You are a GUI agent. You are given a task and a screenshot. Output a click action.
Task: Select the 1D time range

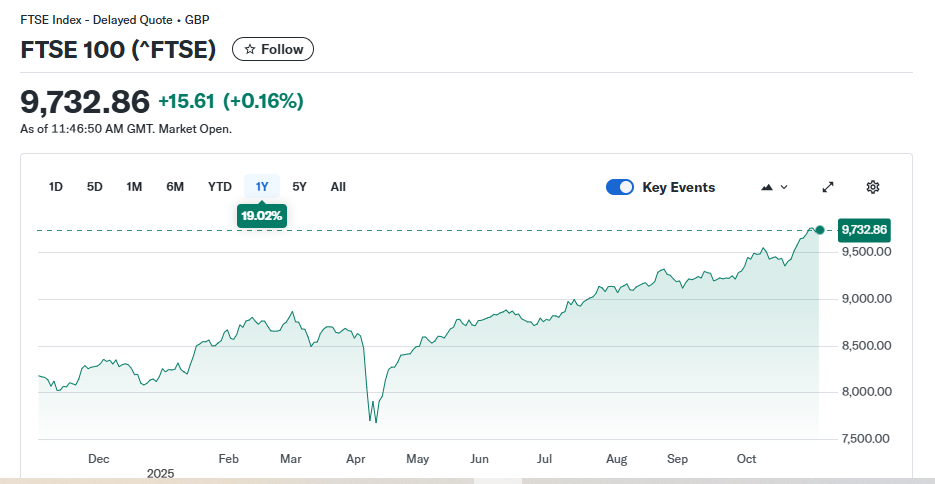[x=56, y=187]
